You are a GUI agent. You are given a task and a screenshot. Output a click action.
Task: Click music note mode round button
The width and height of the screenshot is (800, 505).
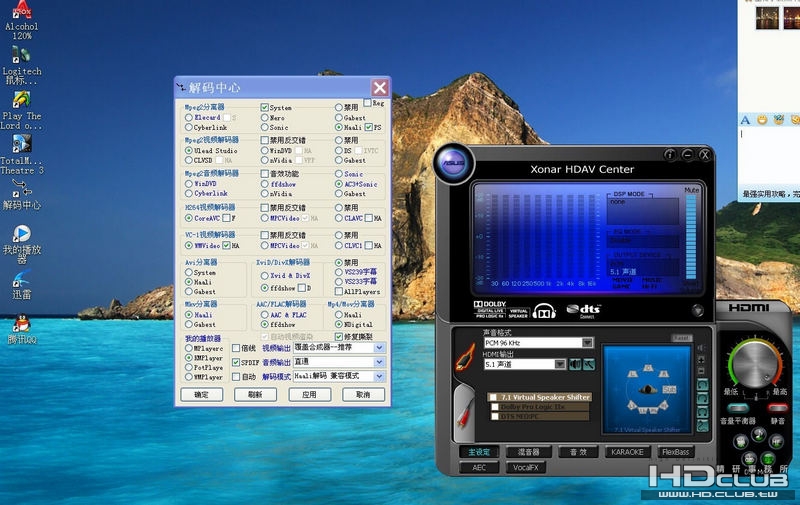coord(758,435)
